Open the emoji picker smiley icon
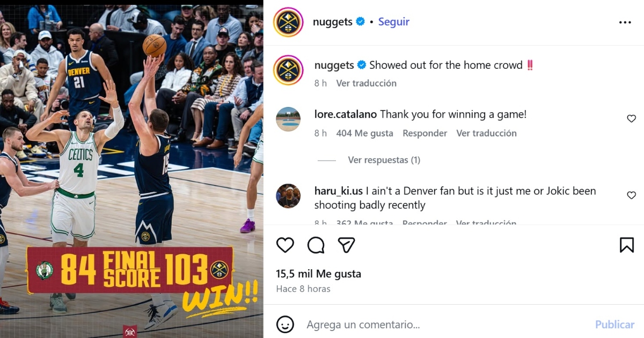This screenshot has height=338, width=644. click(x=285, y=325)
